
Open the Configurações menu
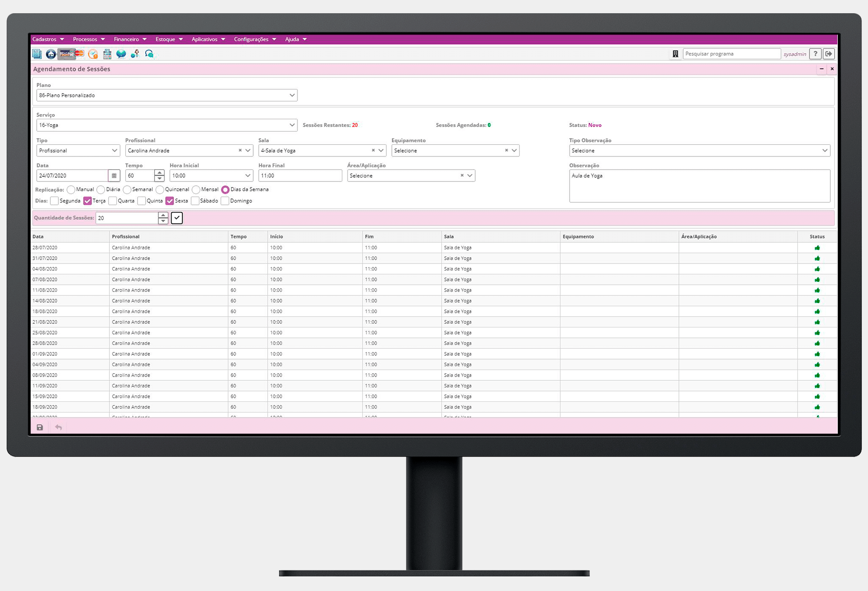[255, 39]
